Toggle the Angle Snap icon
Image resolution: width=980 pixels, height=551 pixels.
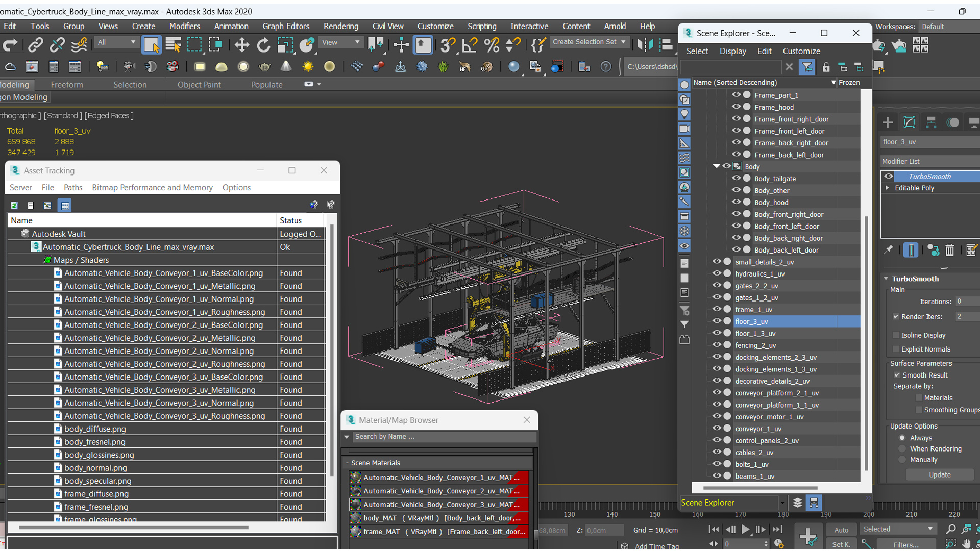pos(469,45)
